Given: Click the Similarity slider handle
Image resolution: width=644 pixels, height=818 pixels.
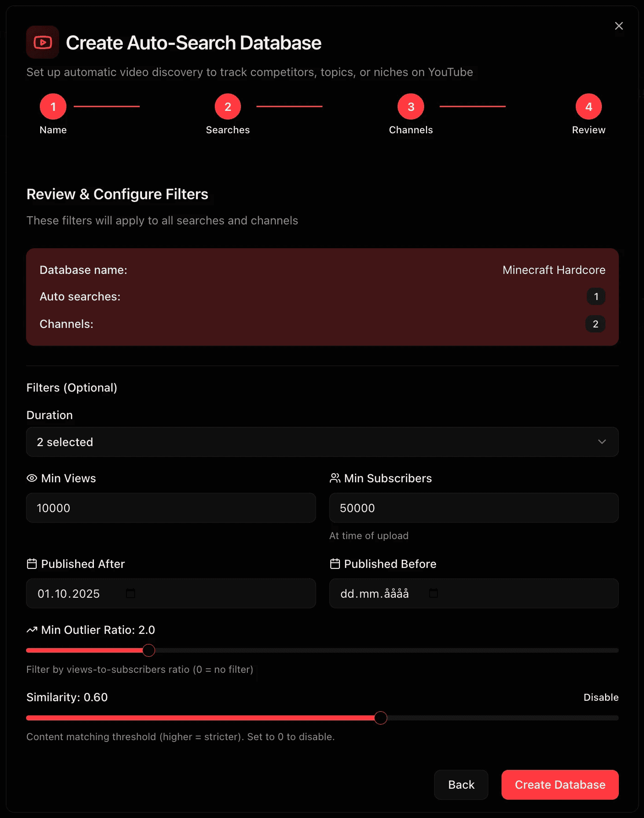Looking at the screenshot, I should (x=381, y=718).
